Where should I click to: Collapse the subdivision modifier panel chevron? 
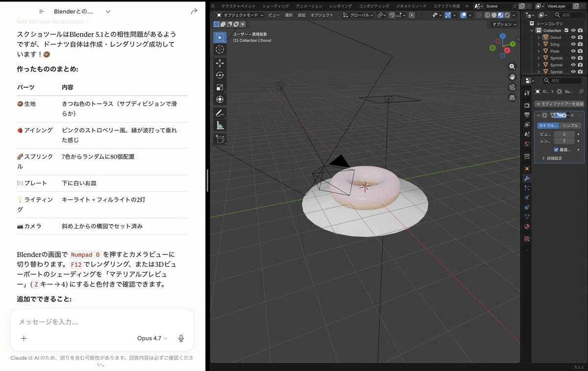539,116
